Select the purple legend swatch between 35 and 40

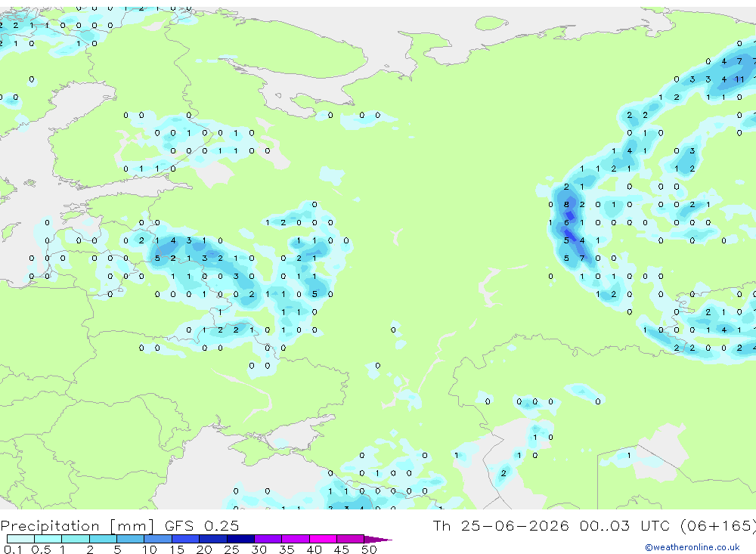pyautogui.click(x=295, y=539)
